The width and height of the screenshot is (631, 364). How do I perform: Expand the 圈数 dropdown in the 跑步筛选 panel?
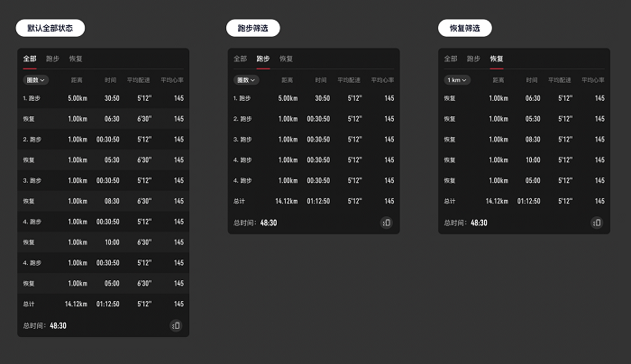[244, 80]
